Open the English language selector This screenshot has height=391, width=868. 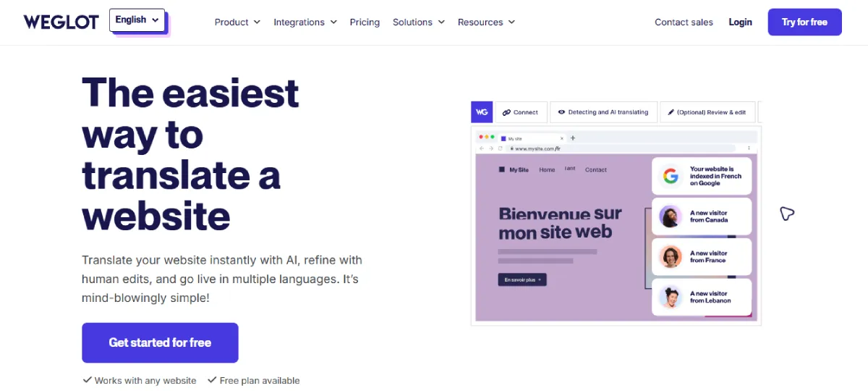(x=137, y=20)
